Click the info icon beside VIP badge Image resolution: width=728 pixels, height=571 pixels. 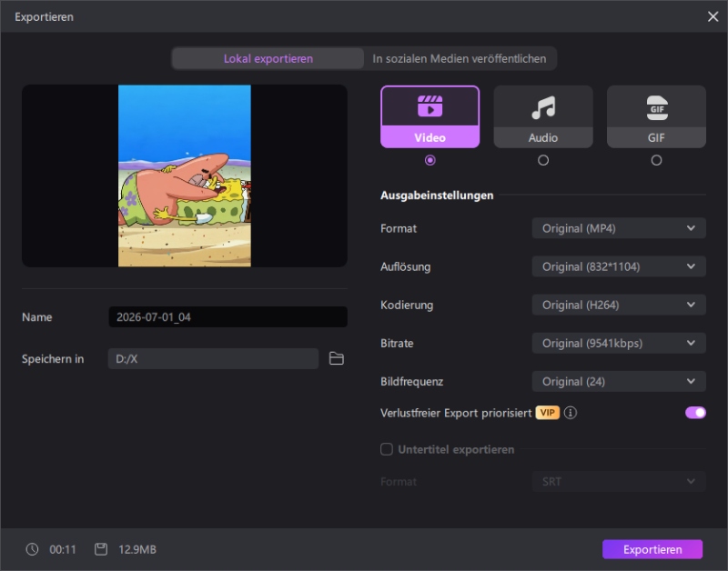[571, 413]
